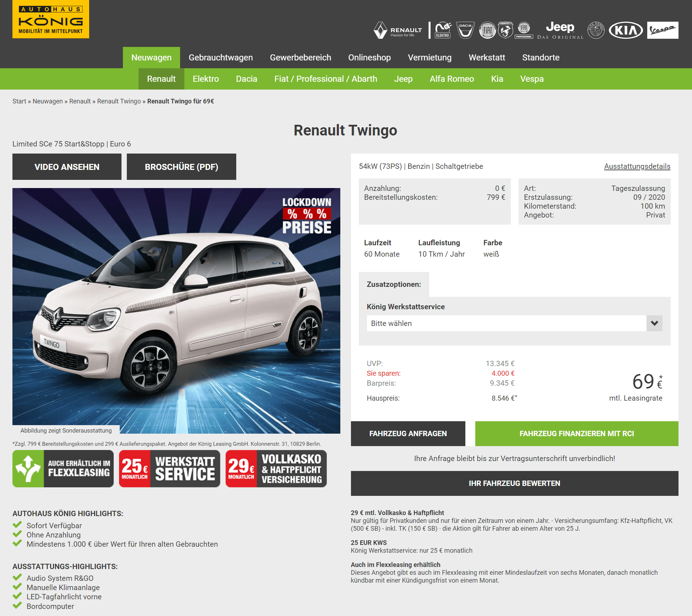692x616 pixels.
Task: Click the Autohaus König logo
Action: coord(50,19)
